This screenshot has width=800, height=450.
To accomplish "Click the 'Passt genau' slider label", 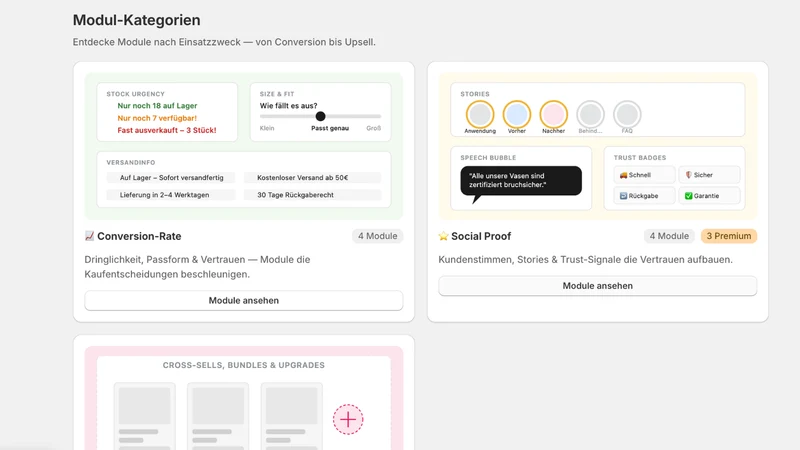I will (330, 128).
